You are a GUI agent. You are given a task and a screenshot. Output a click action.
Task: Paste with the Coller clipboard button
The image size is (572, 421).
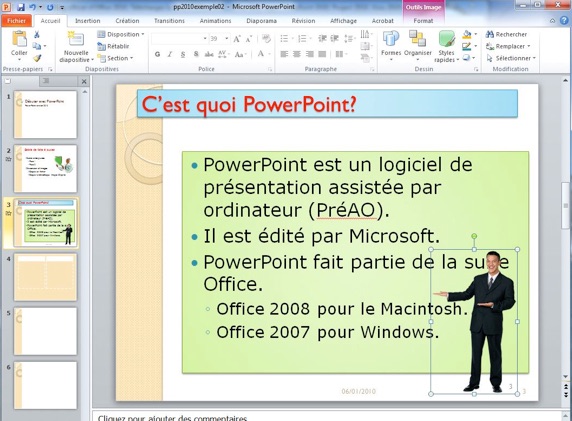point(19,39)
